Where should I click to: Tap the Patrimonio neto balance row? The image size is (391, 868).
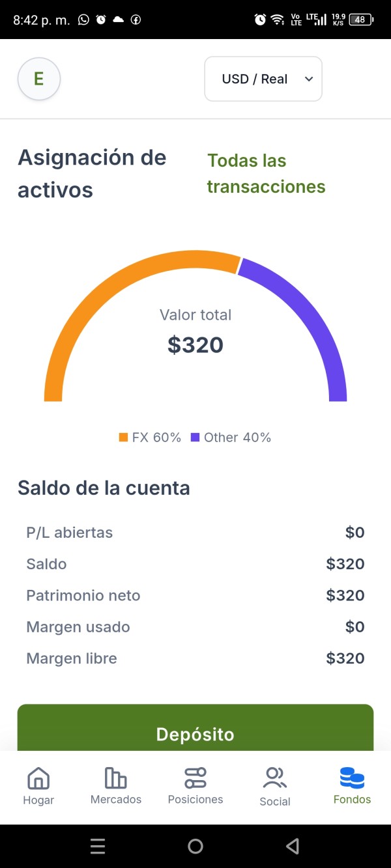(195, 595)
